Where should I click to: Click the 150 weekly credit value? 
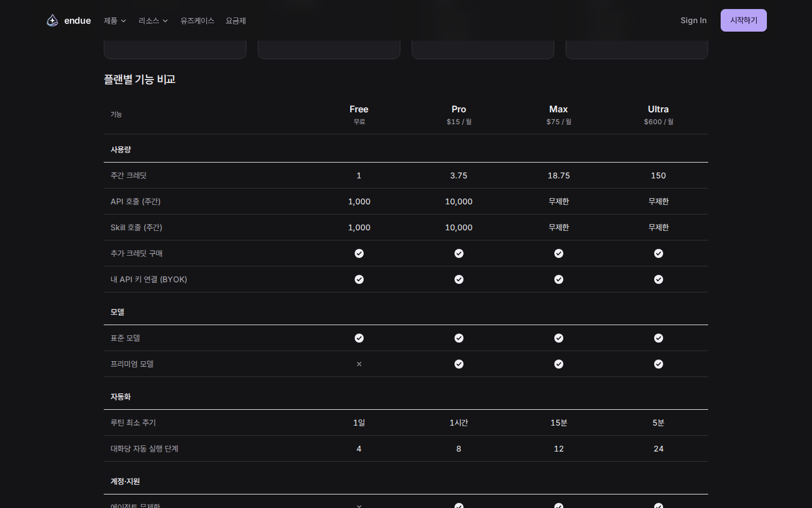pos(659,176)
